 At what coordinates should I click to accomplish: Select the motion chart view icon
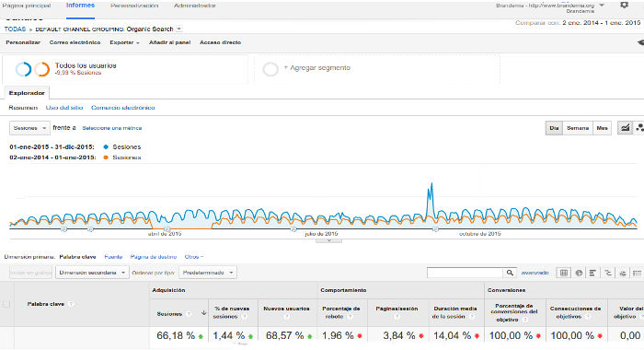(x=639, y=128)
